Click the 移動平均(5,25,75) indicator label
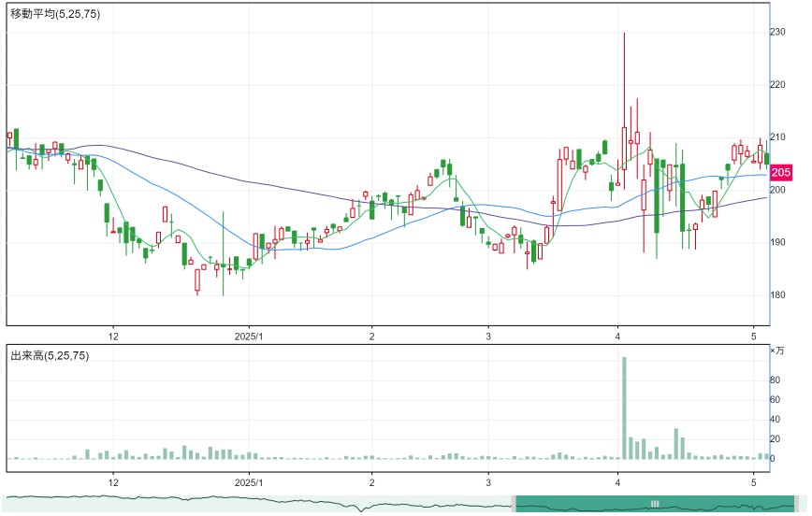Viewport: 812px width, 516px height. coord(55,15)
